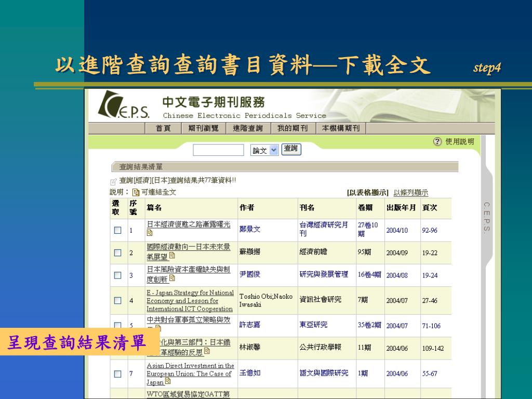Tick the checkbox for row 1
The image size is (532, 399).
118,230
